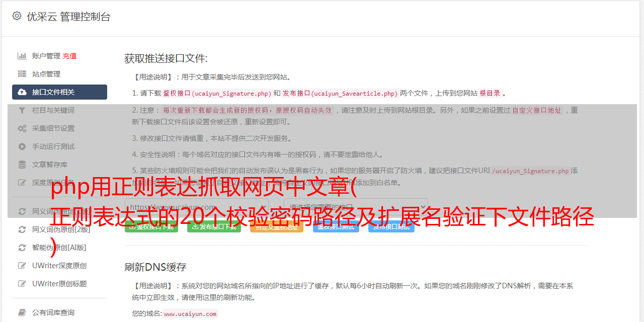
Task: Click the gear icon beside 优采云 管理控制台
Action: pyautogui.click(x=17, y=16)
